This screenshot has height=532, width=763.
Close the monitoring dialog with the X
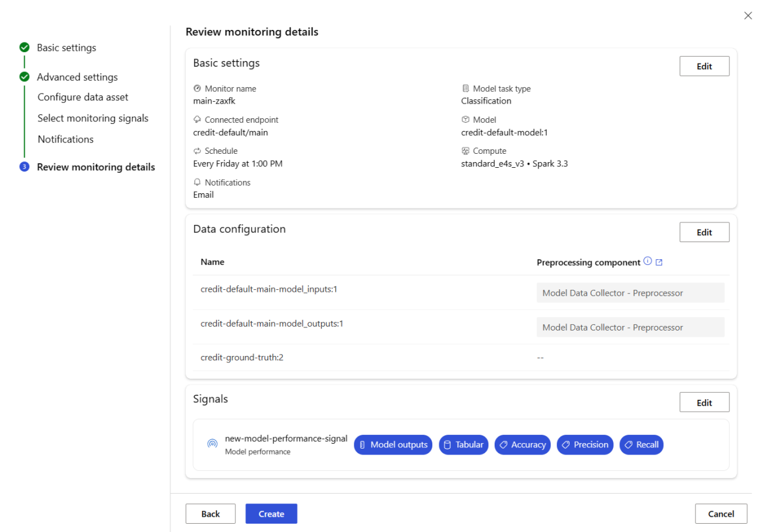pos(748,16)
